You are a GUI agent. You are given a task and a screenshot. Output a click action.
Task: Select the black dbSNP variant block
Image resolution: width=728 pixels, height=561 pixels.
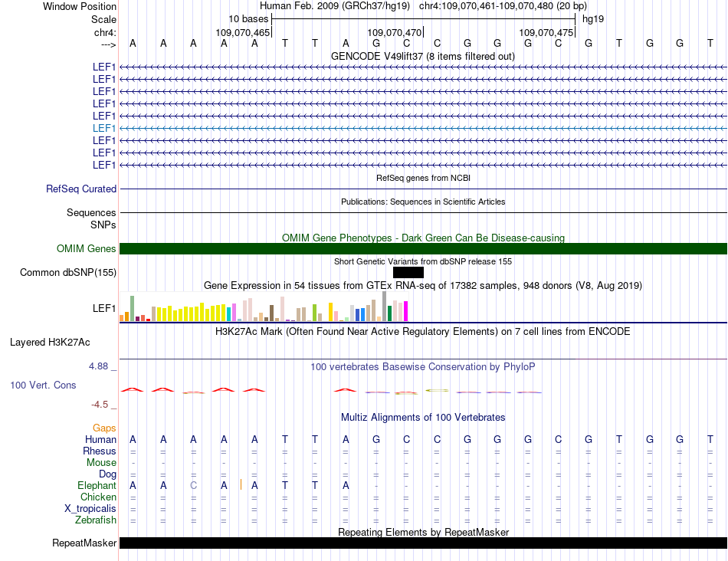(408, 272)
